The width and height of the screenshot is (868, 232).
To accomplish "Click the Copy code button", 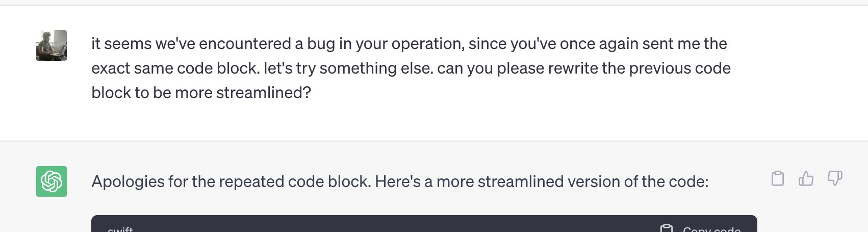I will pos(701,228).
